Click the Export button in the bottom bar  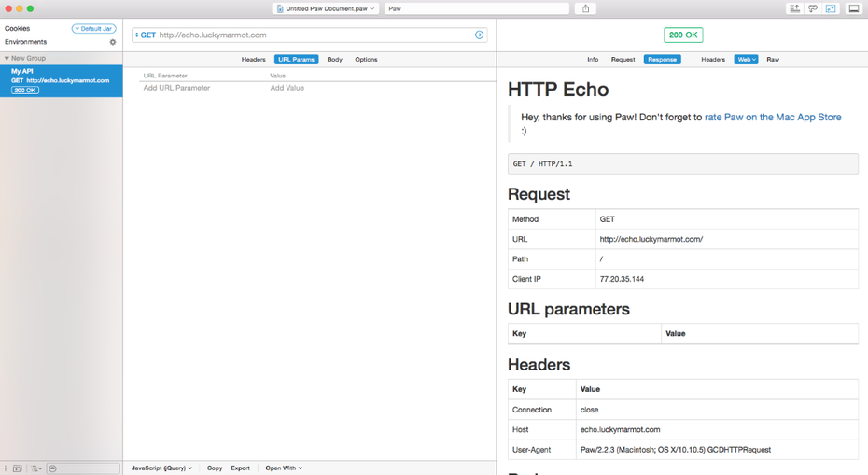point(240,468)
